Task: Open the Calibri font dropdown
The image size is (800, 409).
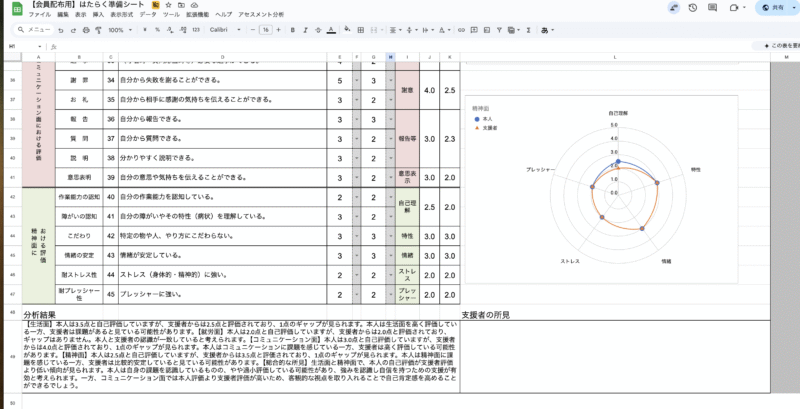Action: pyautogui.click(x=224, y=30)
